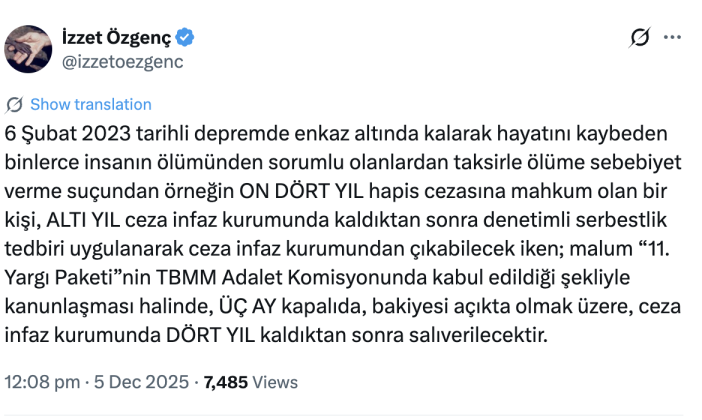This screenshot has height=420, width=702.
Task: Open the @izzetoezgenc handle link
Action: 124,60
